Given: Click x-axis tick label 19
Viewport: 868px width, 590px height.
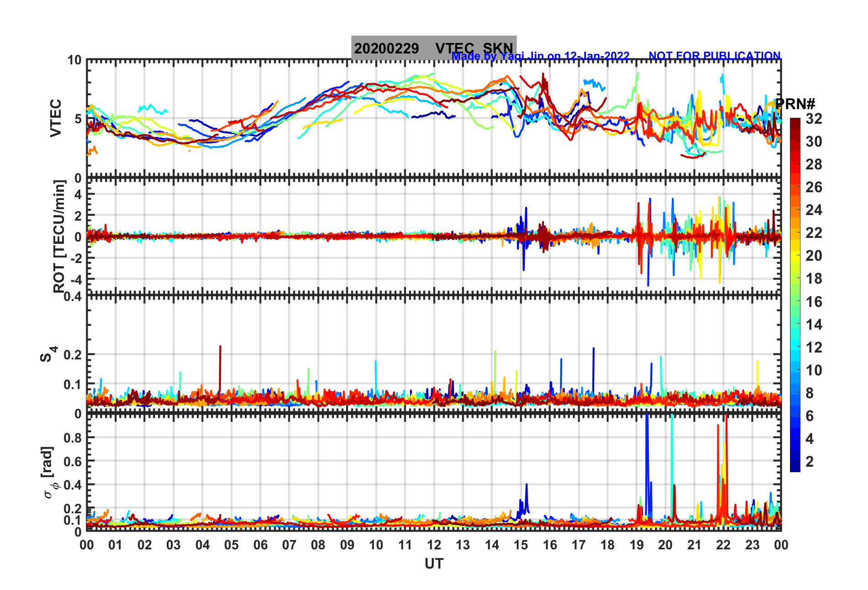Looking at the screenshot, I should pyautogui.click(x=637, y=545).
